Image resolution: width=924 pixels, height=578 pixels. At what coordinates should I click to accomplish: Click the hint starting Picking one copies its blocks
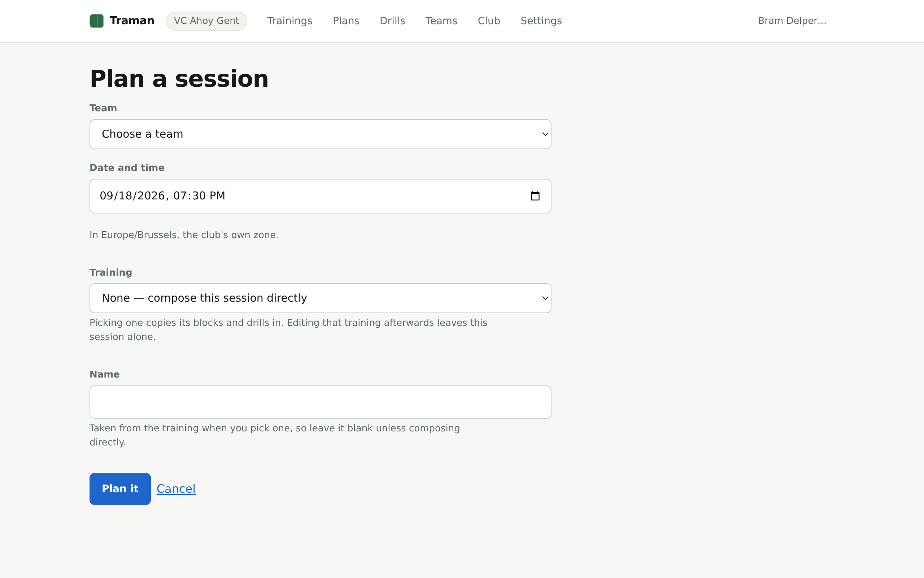288,329
